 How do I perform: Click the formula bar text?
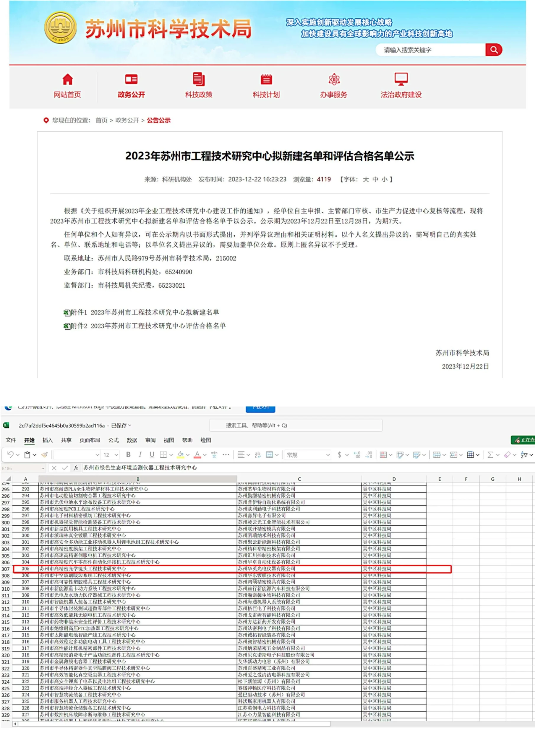[140, 467]
